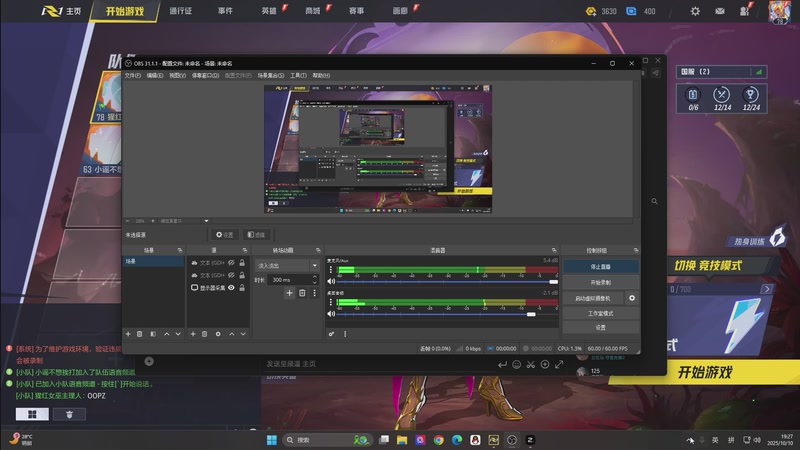Click the 开始录制 button
Screen dimensions: 800x450
pos(600,283)
